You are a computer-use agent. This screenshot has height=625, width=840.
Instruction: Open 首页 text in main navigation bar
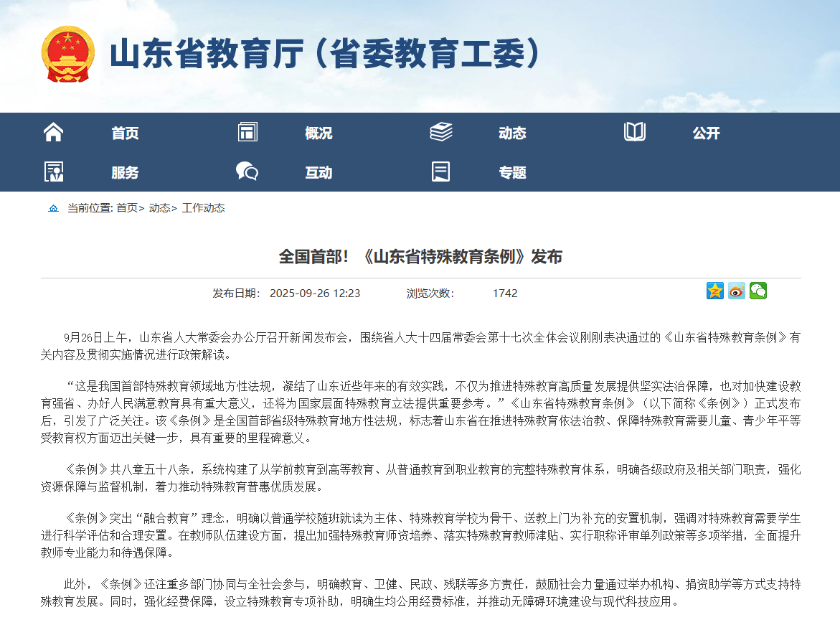[x=125, y=133]
